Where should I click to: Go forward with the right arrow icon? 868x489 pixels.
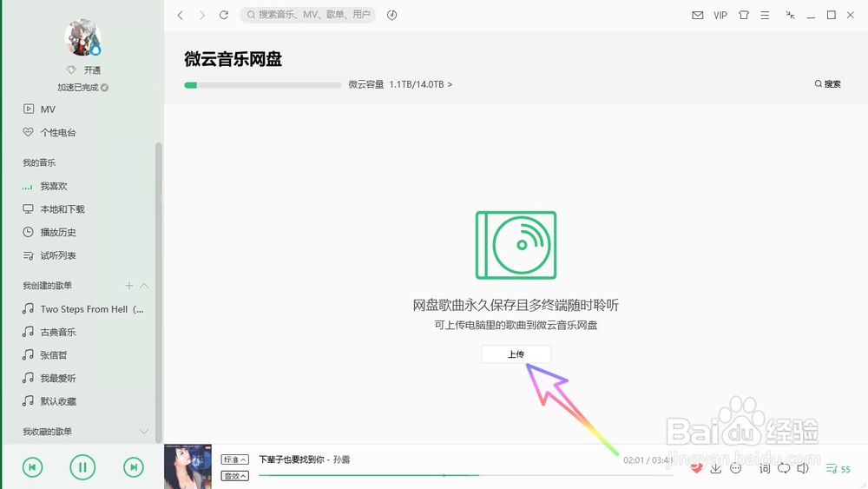(x=202, y=15)
